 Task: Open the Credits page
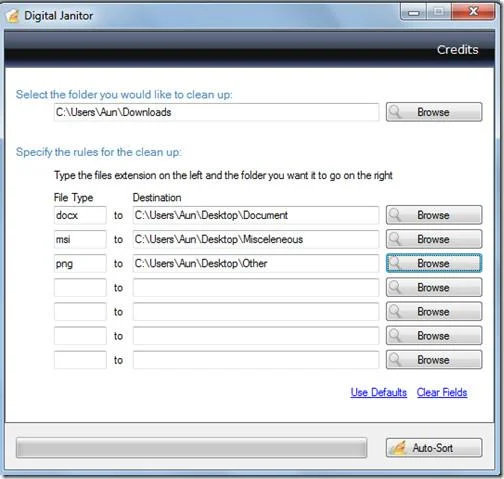point(457,50)
